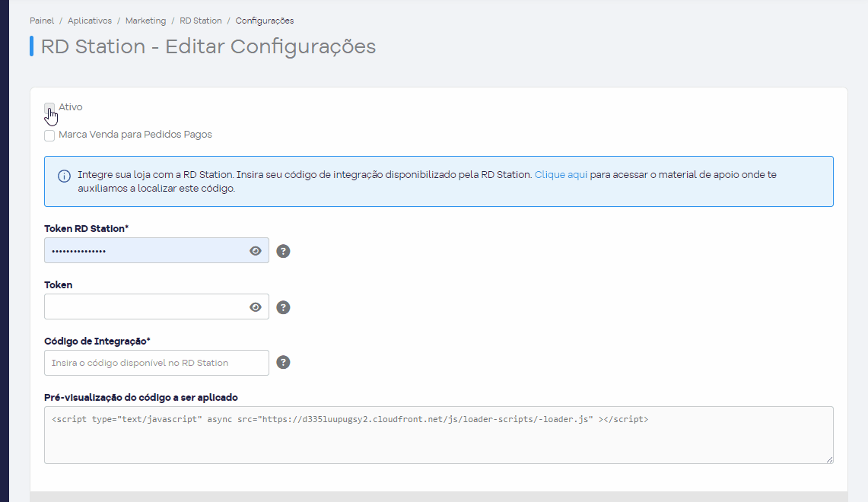Click the Token RD Station* field label
Viewport: 868px width, 502px height.
[x=87, y=229]
